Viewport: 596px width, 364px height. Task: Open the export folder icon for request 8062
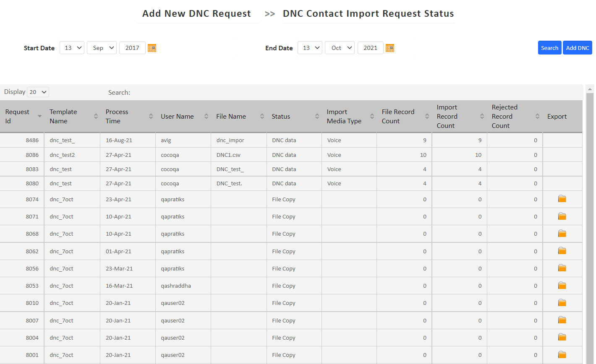click(x=562, y=250)
